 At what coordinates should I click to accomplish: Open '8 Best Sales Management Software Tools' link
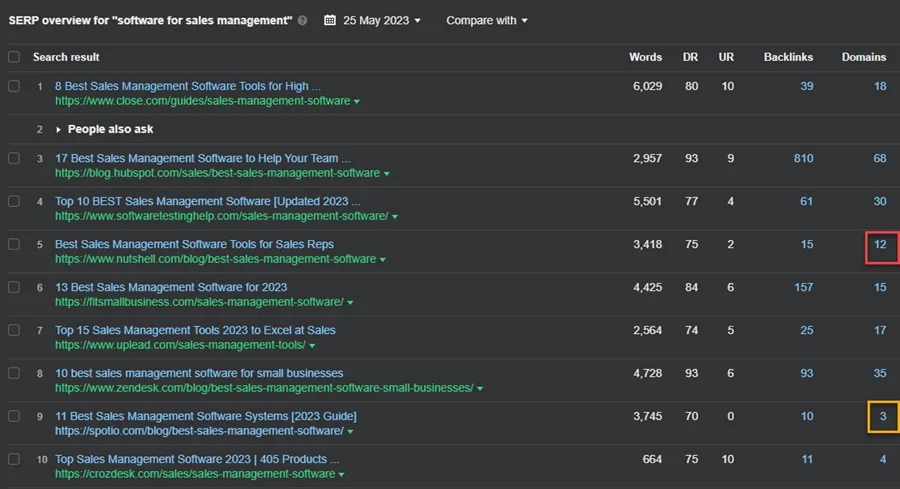(188, 86)
